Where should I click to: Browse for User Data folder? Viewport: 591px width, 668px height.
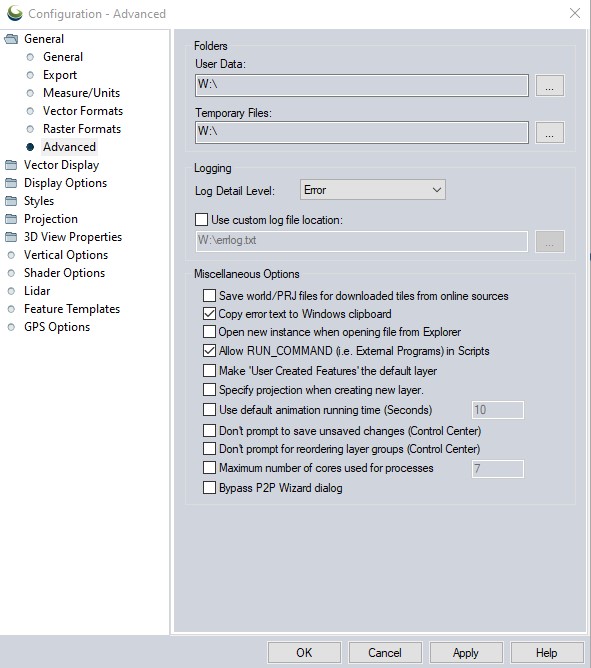[550, 85]
